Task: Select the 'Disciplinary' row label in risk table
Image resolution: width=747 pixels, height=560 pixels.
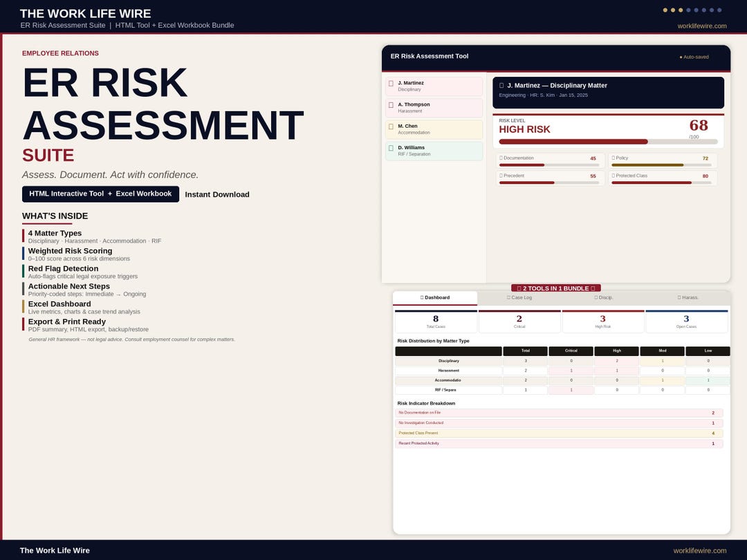Action: pos(449,361)
